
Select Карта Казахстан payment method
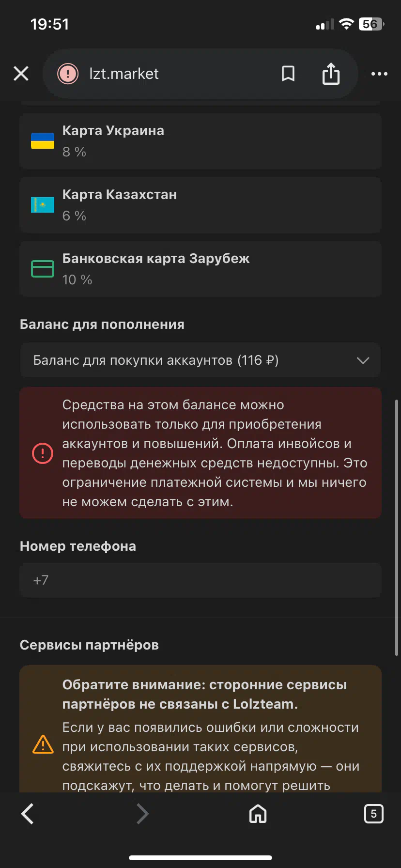200,205
